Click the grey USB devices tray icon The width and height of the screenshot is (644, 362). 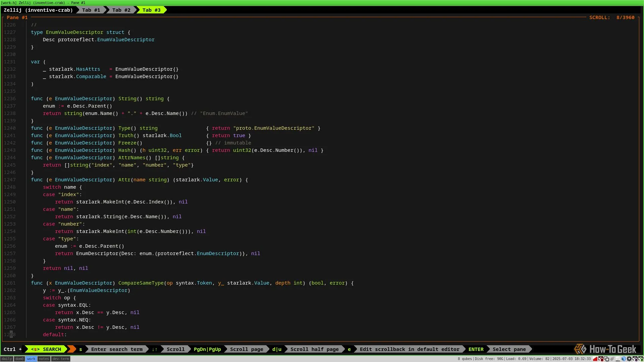coord(612,359)
